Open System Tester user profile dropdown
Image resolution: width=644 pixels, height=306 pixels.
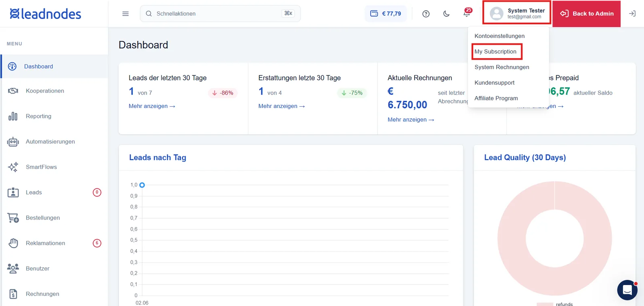(517, 13)
